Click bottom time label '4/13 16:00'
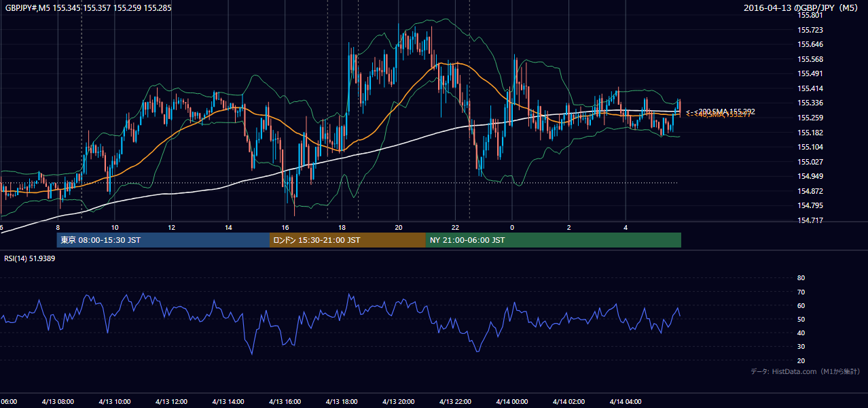 coord(285,402)
